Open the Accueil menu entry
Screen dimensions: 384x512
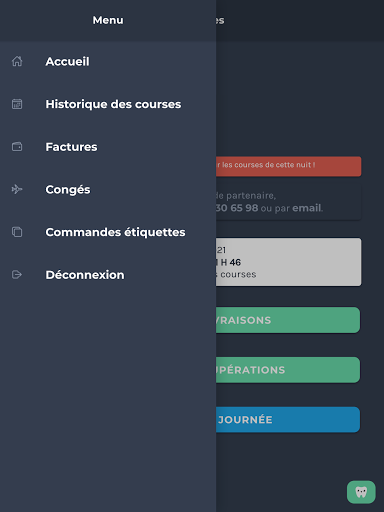108,61
